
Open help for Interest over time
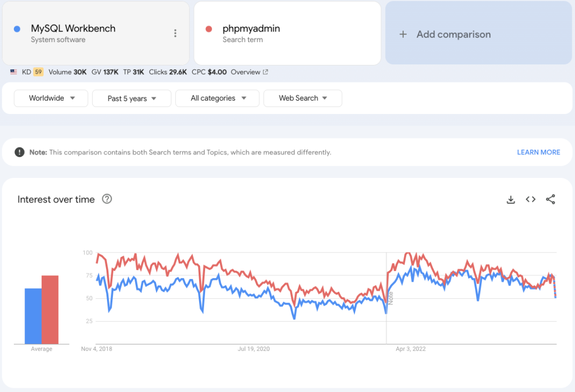[107, 199]
